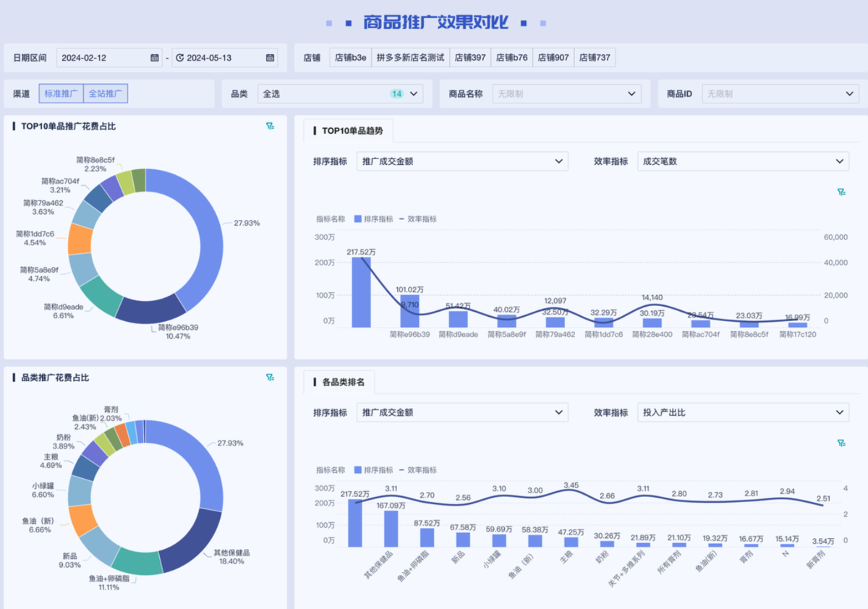
Task: Click the calendar icon in the start date field
Action: (155, 58)
